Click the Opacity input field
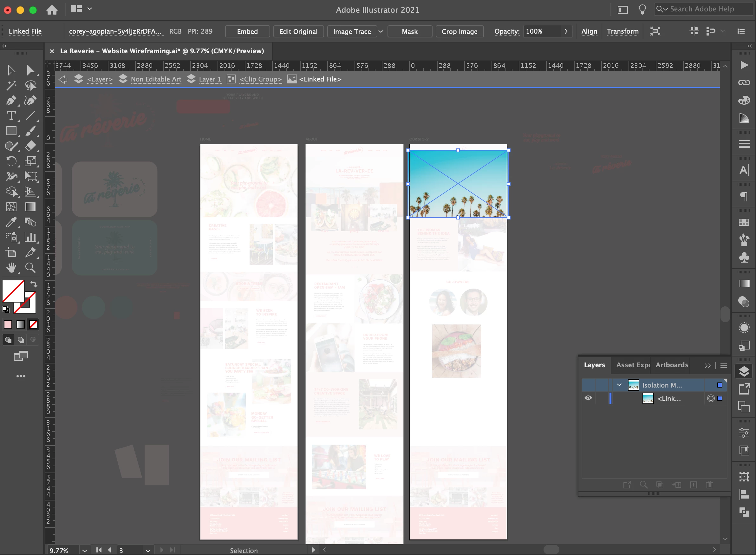Viewport: 756px width, 555px height. point(541,32)
